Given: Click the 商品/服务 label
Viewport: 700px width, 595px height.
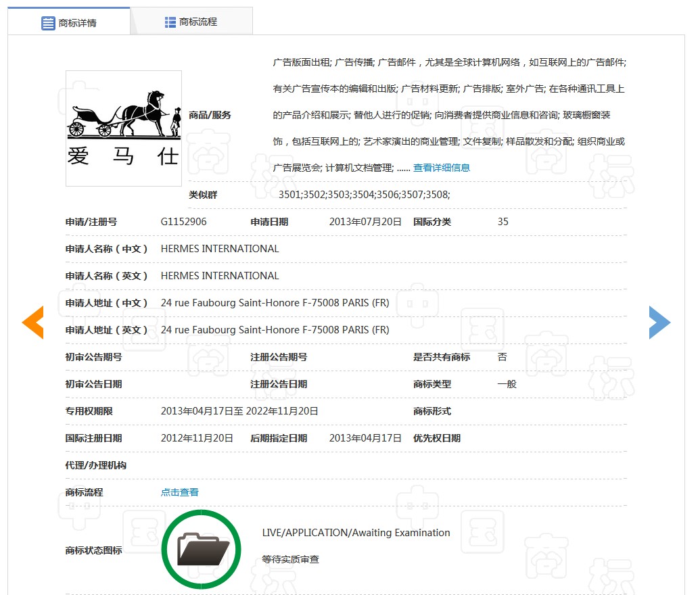Looking at the screenshot, I should (x=210, y=115).
